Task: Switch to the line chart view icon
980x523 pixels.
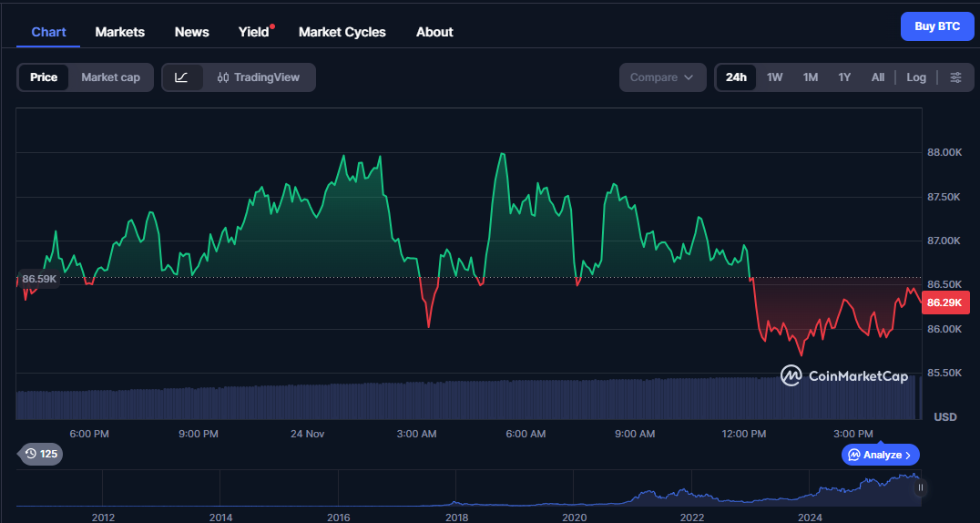Action: 182,77
